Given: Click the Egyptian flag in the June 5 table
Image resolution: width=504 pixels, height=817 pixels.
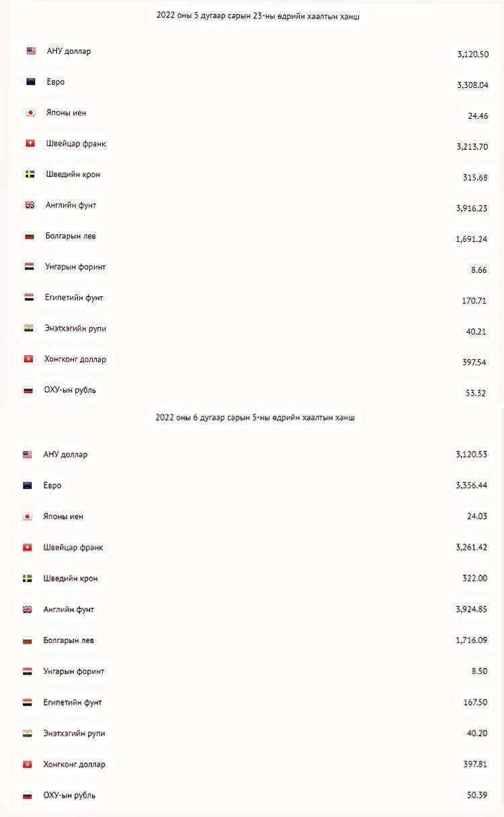Looking at the screenshot, I should point(28,702).
